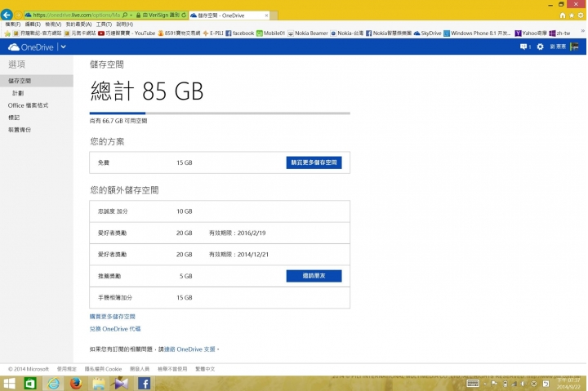Open File Explorer from taskbar
The image size is (588, 391).
click(99, 384)
